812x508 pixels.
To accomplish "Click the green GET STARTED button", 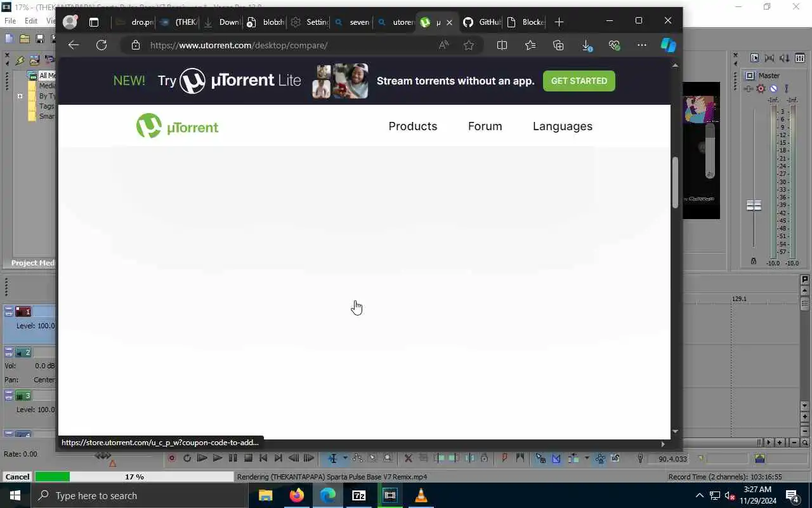I will tap(579, 81).
